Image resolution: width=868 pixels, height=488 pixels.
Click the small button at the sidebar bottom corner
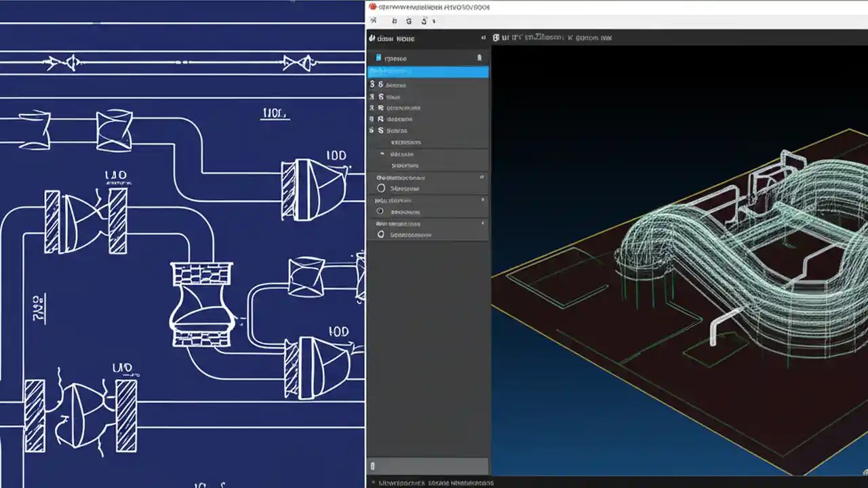(372, 466)
